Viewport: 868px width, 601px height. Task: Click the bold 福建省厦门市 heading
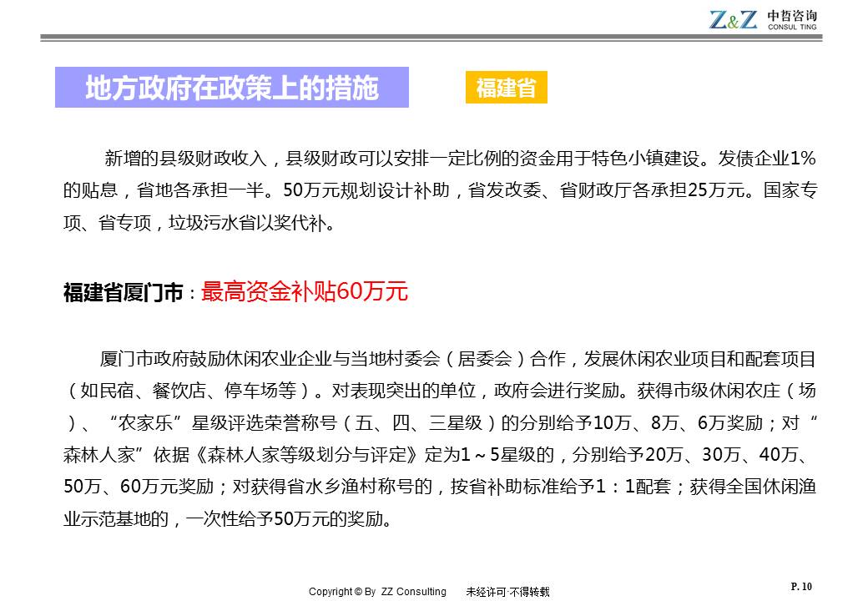click(x=124, y=293)
